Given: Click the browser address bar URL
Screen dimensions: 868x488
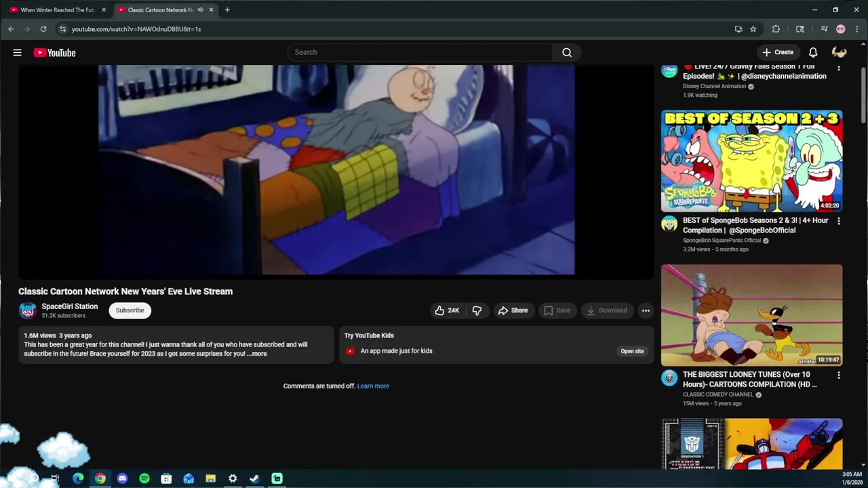Looking at the screenshot, I should coord(136,29).
